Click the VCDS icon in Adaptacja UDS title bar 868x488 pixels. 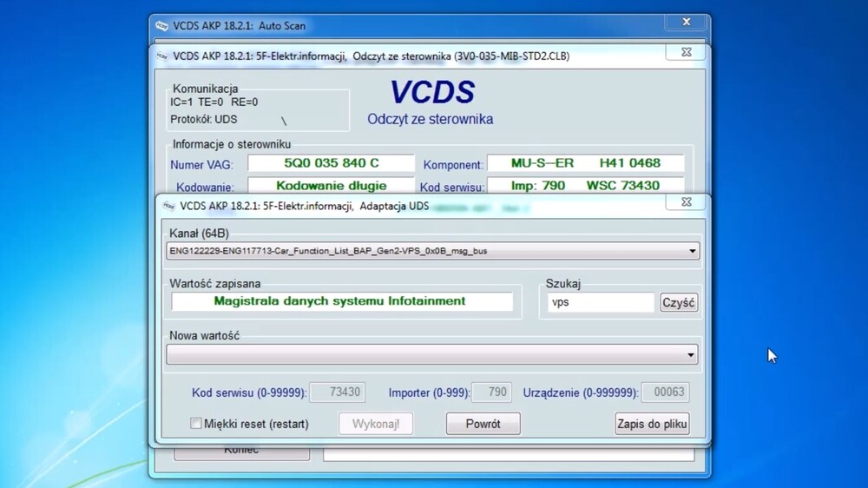pos(168,207)
